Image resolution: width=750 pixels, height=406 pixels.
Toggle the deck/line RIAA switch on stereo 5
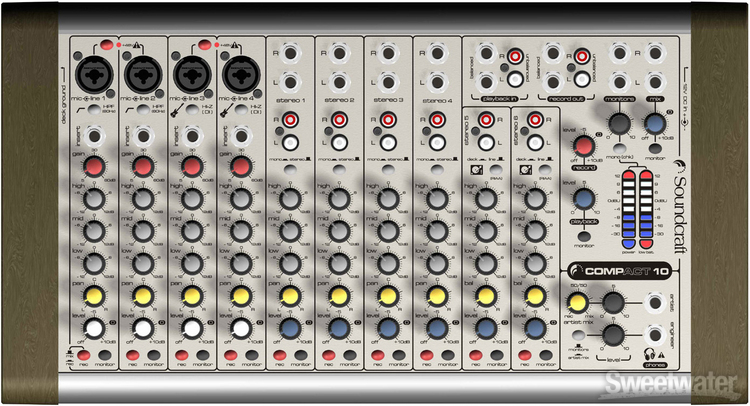[x=496, y=169]
